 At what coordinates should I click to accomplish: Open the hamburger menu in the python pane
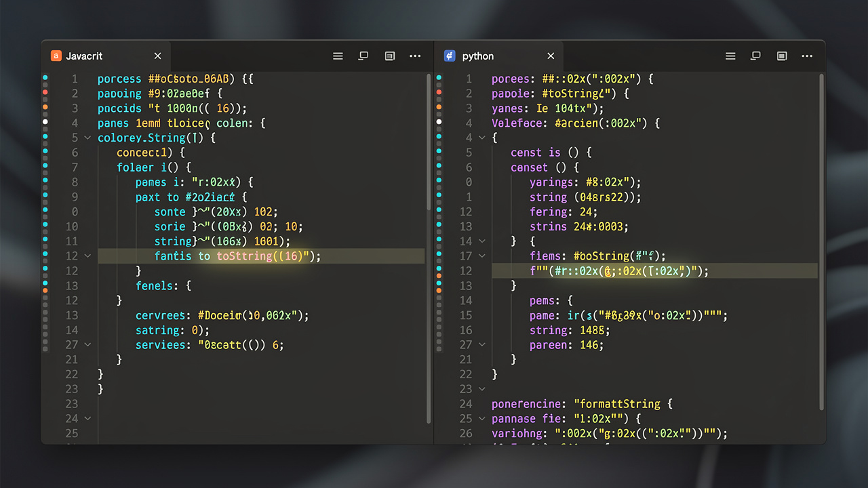[x=730, y=56]
